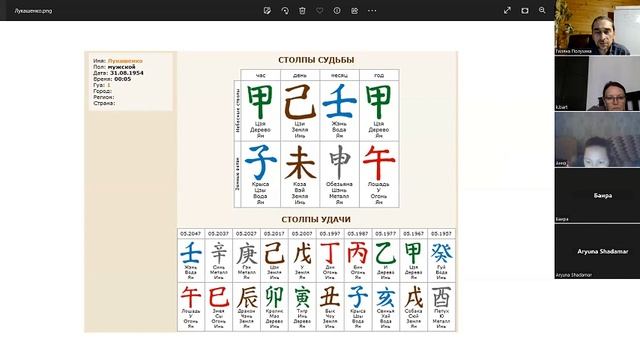Show file info with the info icon

point(337,11)
